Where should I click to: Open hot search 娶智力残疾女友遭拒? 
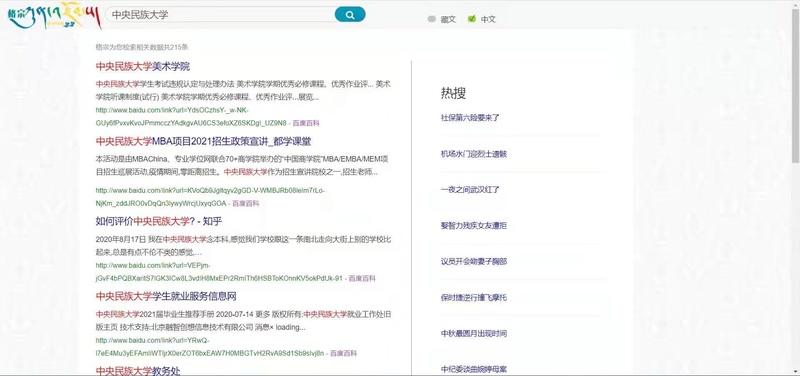tap(473, 225)
